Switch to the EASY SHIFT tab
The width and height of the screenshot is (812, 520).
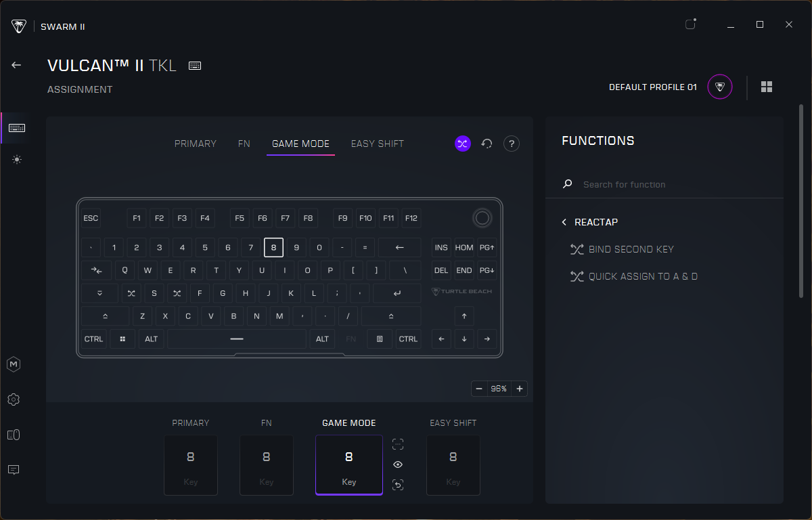tap(378, 144)
